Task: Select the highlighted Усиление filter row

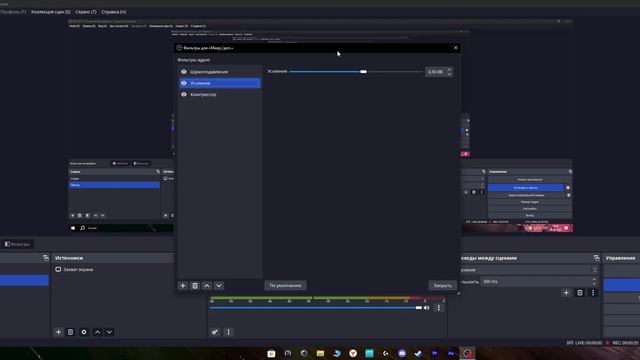Action: tap(220, 83)
